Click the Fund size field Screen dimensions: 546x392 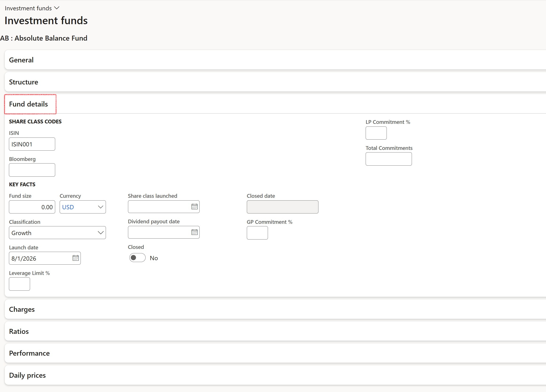coord(32,207)
